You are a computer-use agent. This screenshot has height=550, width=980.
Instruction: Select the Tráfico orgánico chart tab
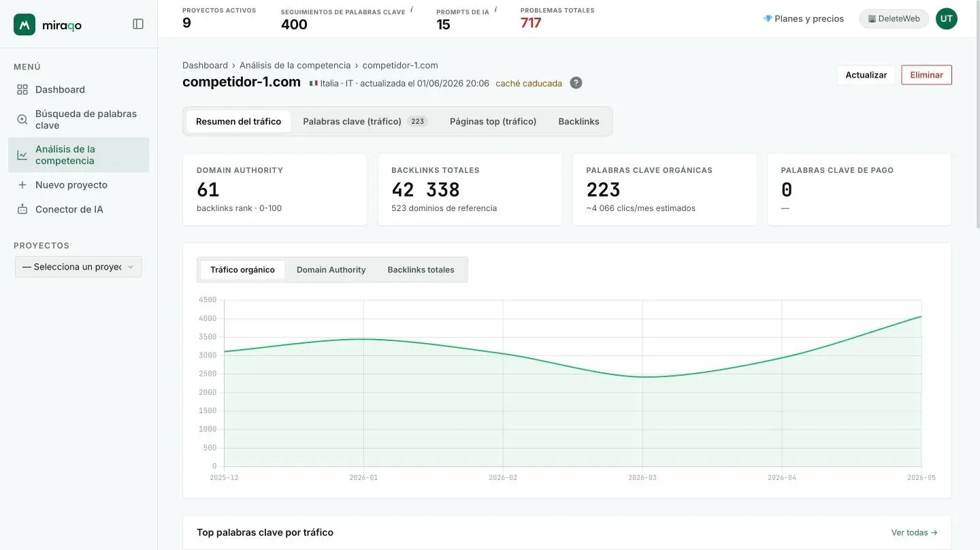pos(242,270)
